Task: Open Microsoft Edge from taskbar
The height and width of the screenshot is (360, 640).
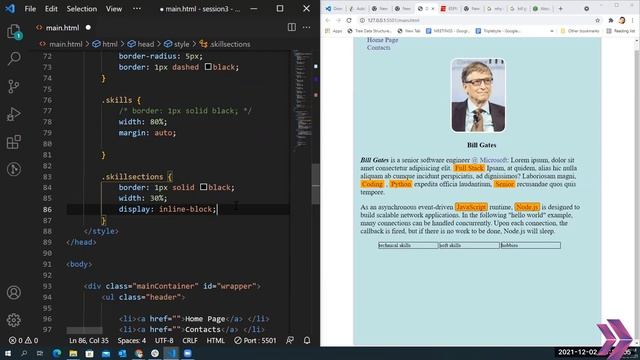Action: [56, 353]
